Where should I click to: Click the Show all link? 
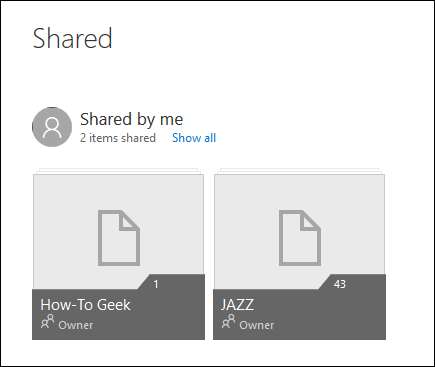pos(194,138)
